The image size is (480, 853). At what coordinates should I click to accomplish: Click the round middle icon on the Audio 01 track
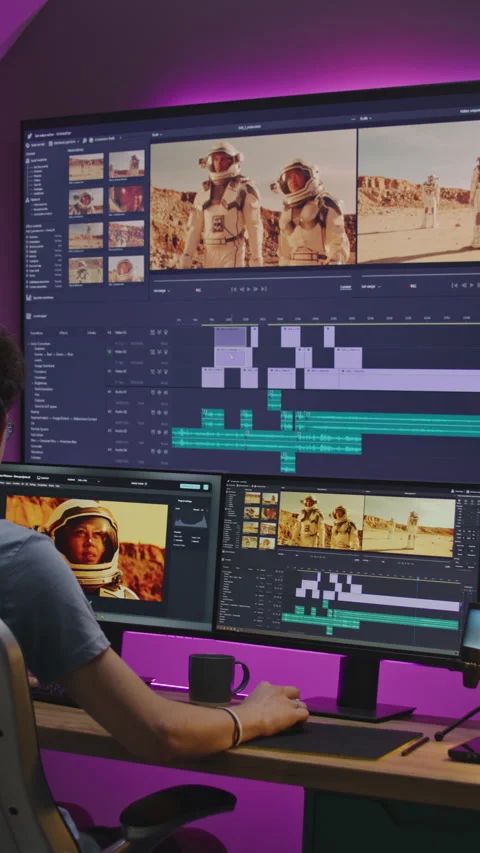pos(159,392)
